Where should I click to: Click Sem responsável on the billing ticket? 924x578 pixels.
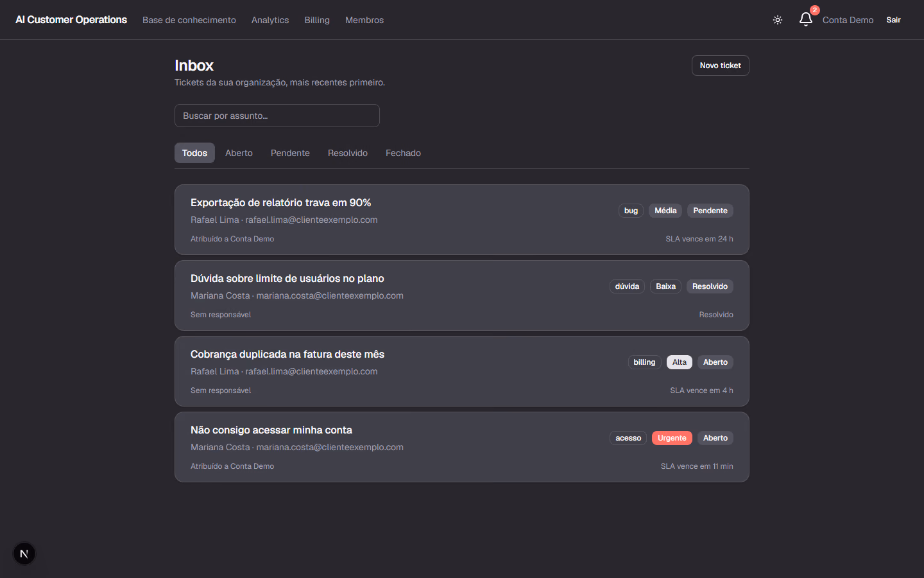pos(221,390)
